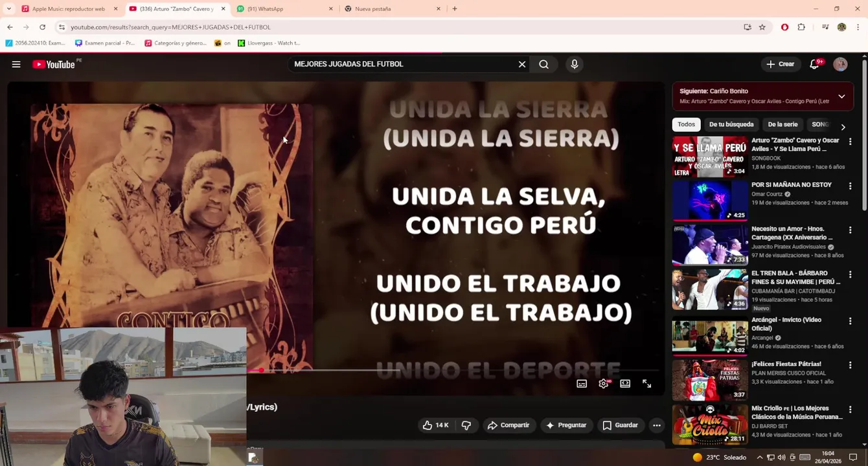
Task: Open the YouTube account avatar menu
Action: pyautogui.click(x=840, y=64)
